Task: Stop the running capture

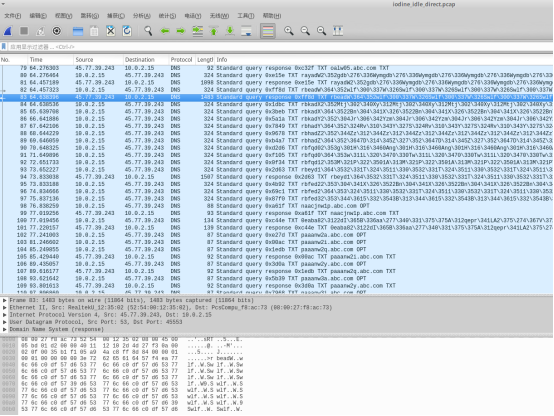Action: point(24,31)
